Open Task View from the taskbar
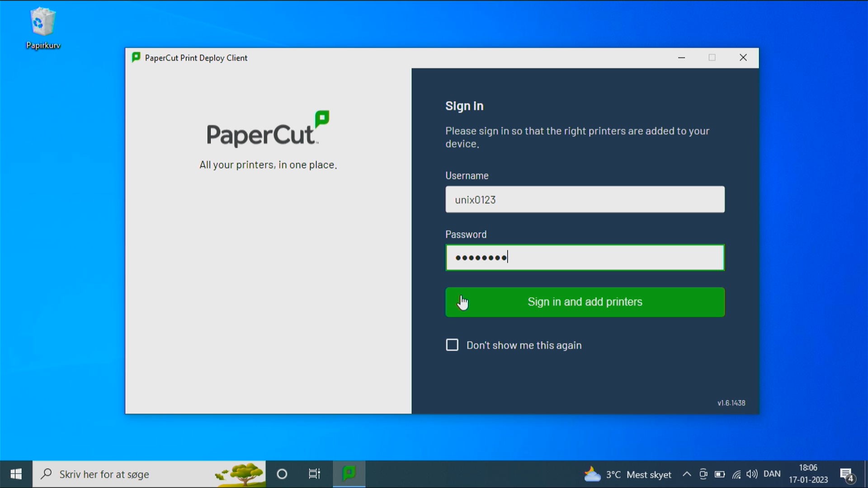 point(314,474)
